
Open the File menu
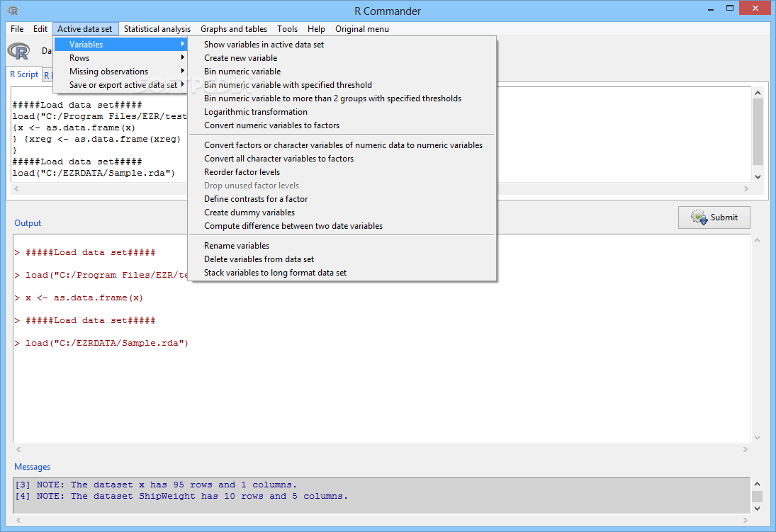(17, 29)
